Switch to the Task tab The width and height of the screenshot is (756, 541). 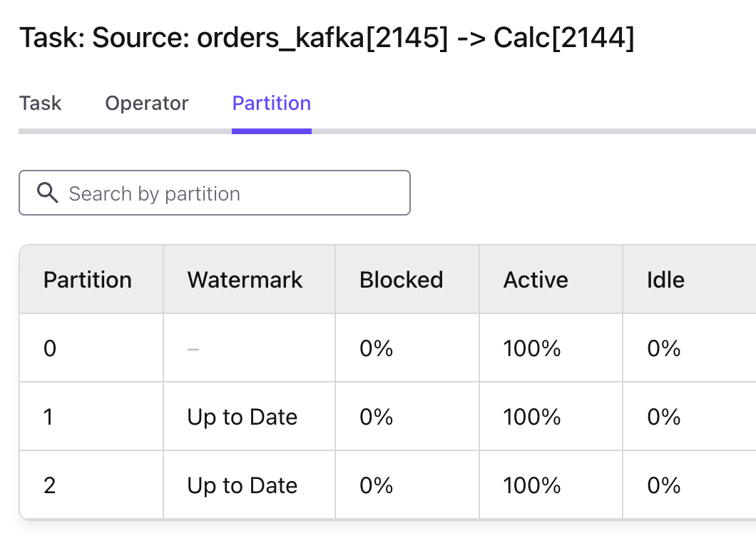coord(40,103)
